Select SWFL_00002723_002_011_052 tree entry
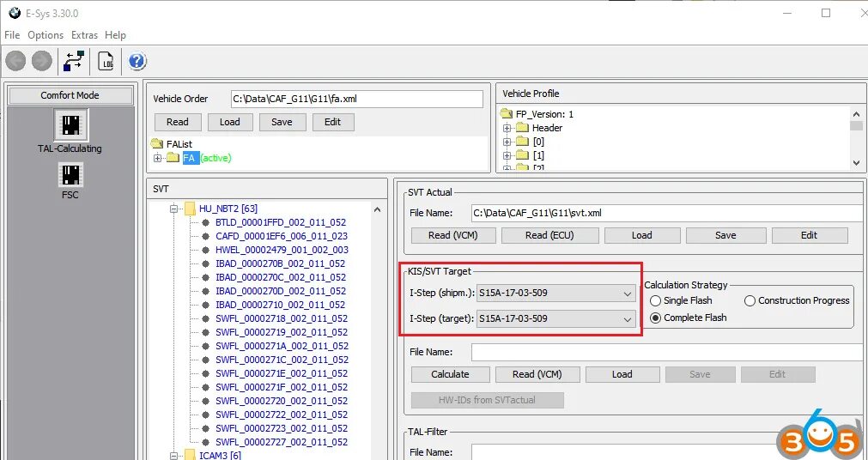Image resolution: width=868 pixels, height=460 pixels. pyautogui.click(x=282, y=428)
